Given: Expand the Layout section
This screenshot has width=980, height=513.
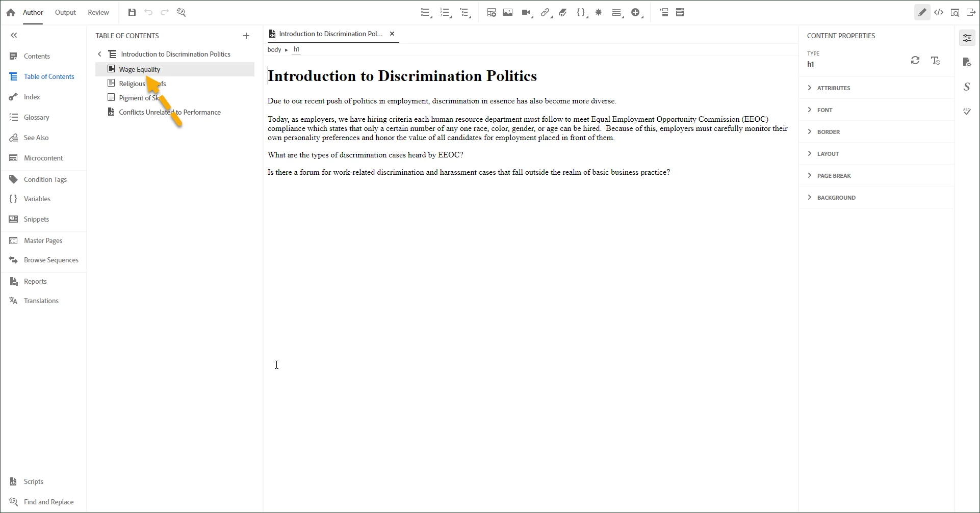Looking at the screenshot, I should click(876, 154).
